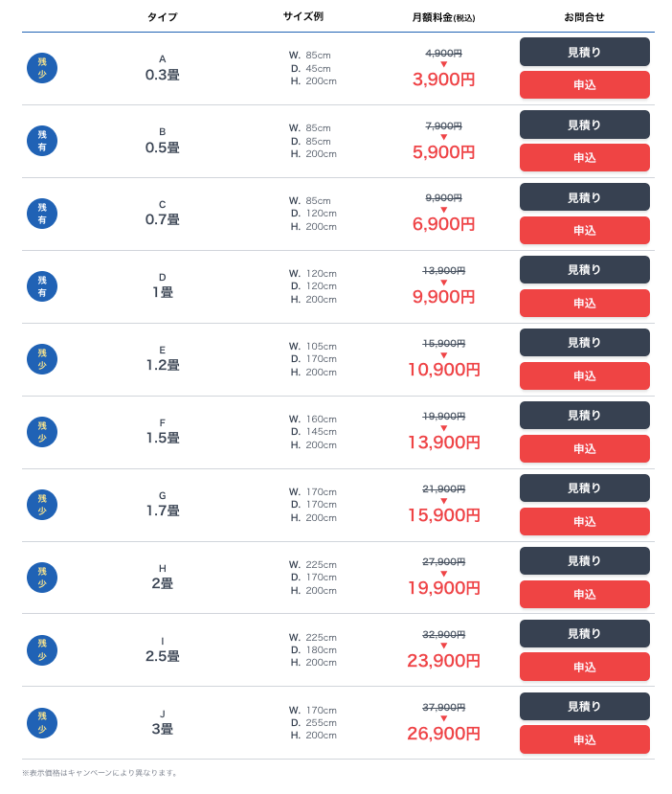
Task: Click the 残少 badge for type I
Action: point(42,650)
